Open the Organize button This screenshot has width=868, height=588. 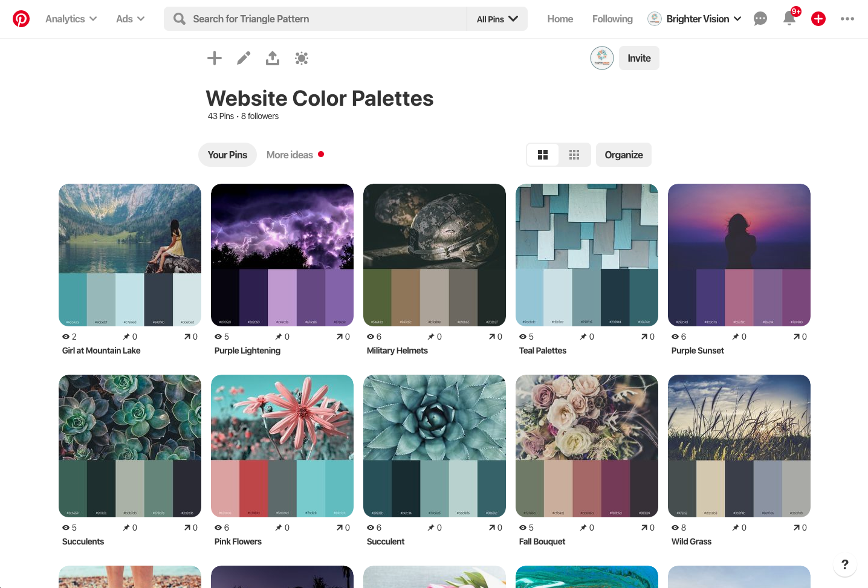click(623, 155)
